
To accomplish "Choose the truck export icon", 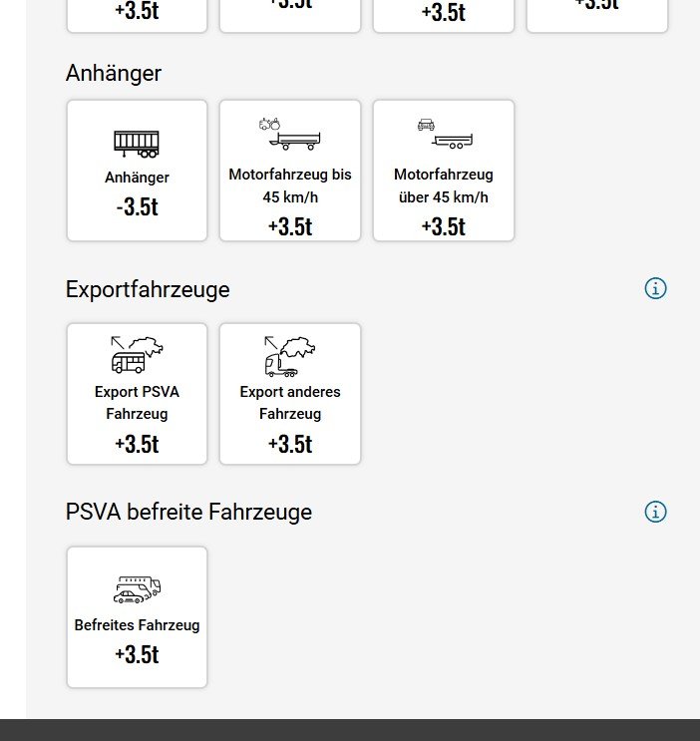I will point(290,356).
